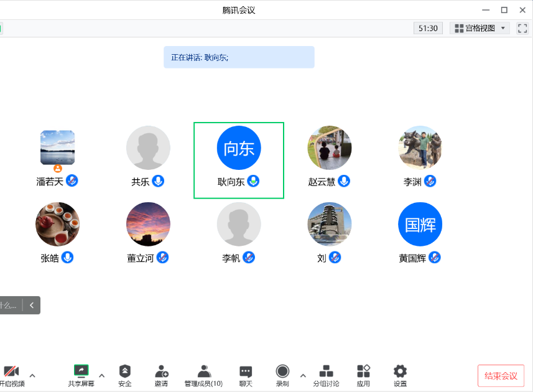Image resolution: width=533 pixels, height=392 pixels.
Task: Open the Chat (聊天) icon
Action: tap(246, 371)
